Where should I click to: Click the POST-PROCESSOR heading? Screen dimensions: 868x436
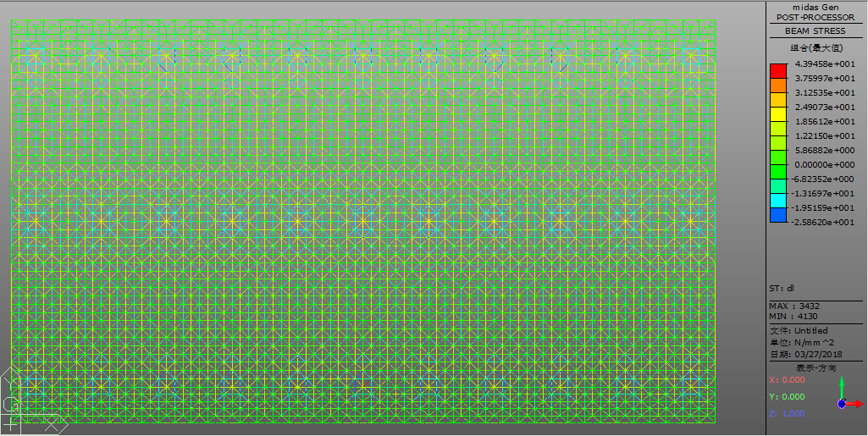pos(815,17)
